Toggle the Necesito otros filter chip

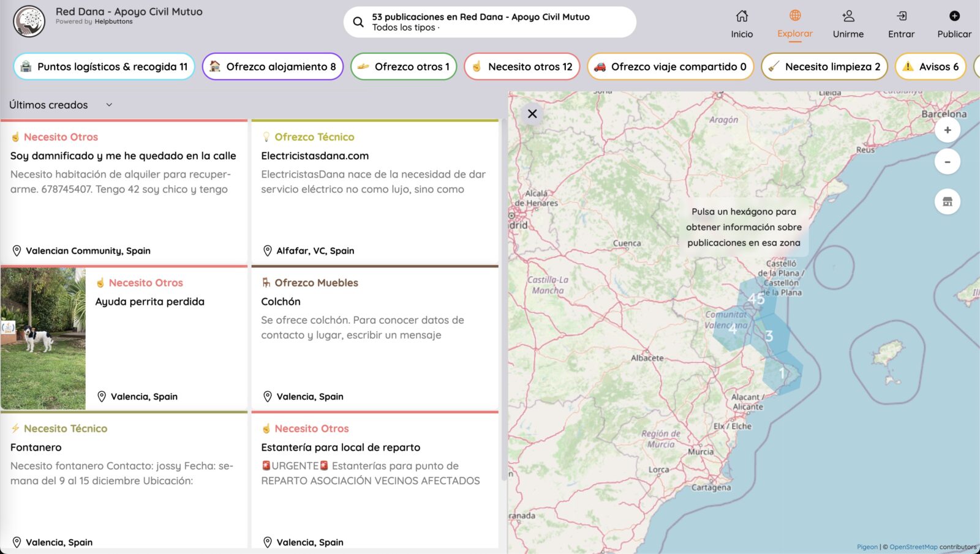tap(522, 67)
